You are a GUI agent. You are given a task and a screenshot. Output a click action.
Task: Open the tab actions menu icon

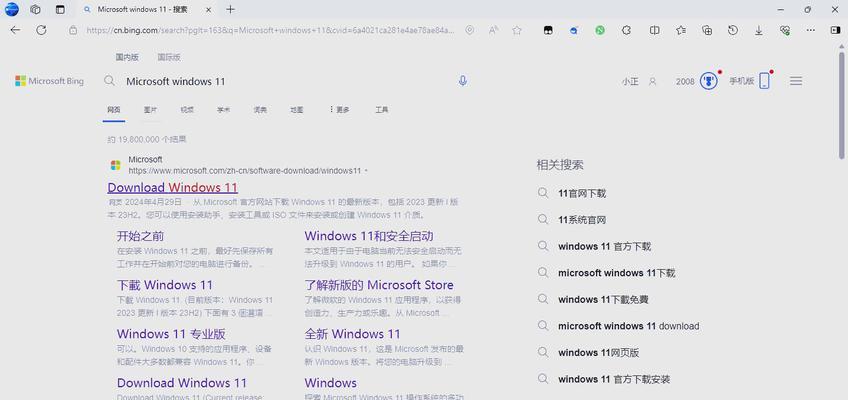[x=60, y=9]
